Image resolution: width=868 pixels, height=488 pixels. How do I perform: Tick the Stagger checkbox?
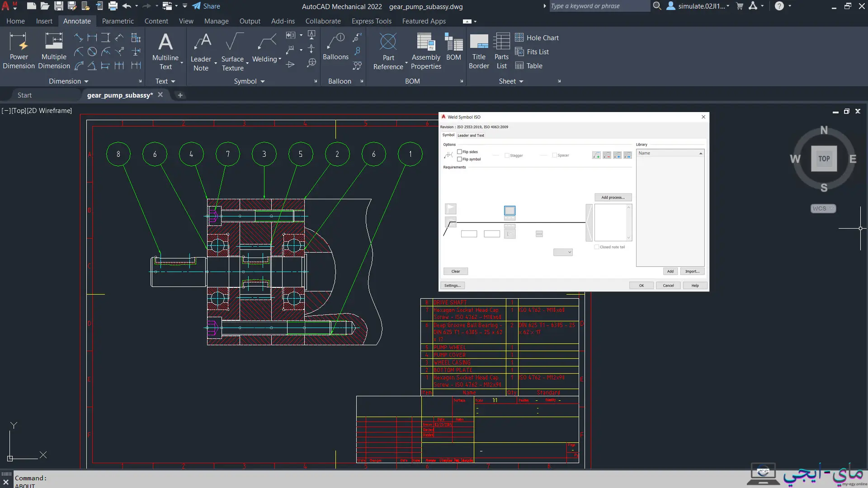(x=507, y=155)
